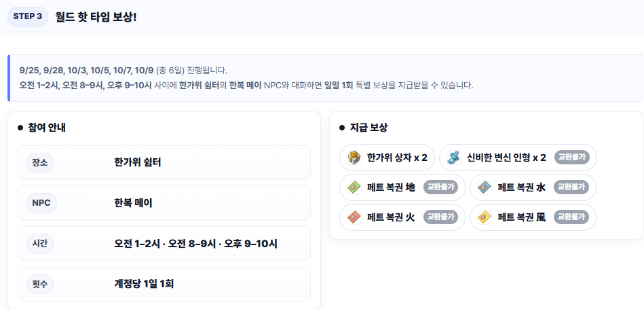This screenshot has width=644, height=309.
Task: Click the 계정당 1일 1회 text
Action: [144, 284]
